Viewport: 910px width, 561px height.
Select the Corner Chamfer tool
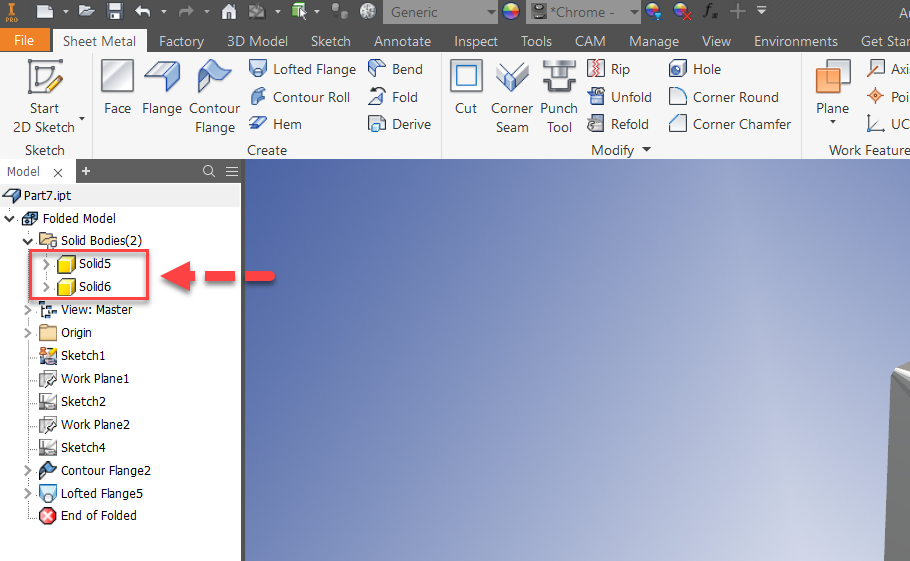click(x=730, y=124)
